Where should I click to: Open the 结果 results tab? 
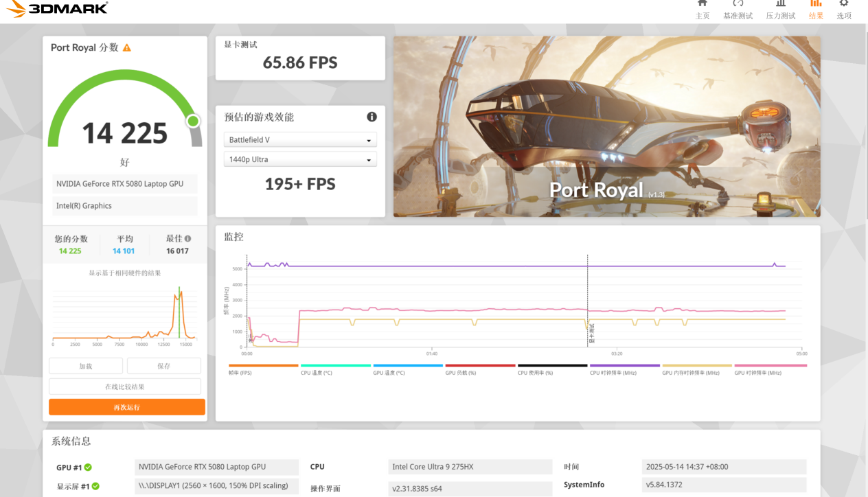816,10
